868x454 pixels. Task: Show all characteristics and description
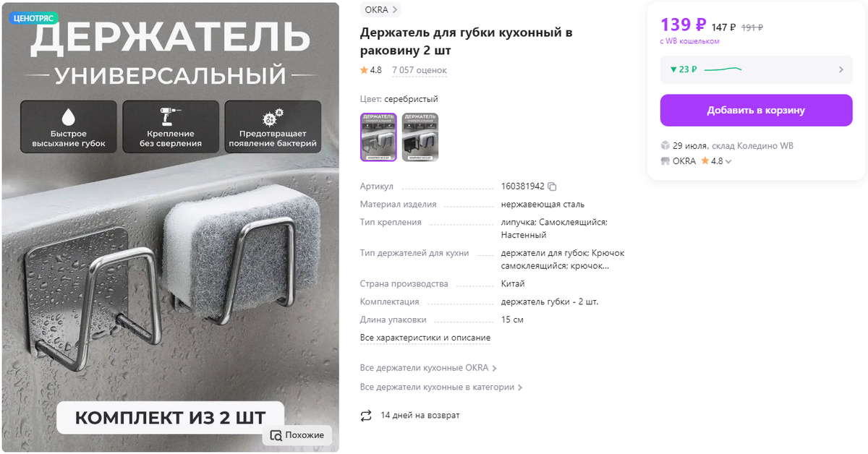(x=425, y=338)
